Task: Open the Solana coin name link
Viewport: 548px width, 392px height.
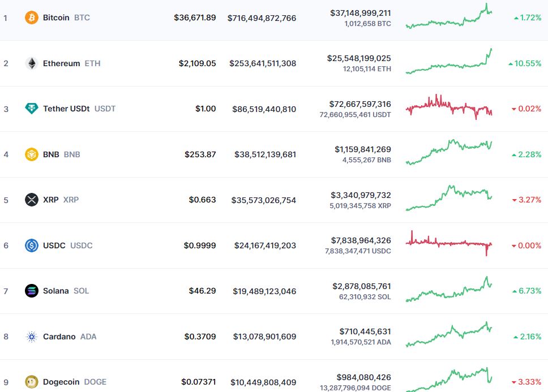Action: (66, 291)
